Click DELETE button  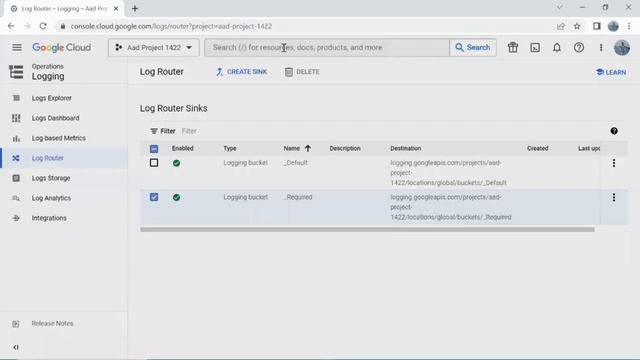point(302,72)
